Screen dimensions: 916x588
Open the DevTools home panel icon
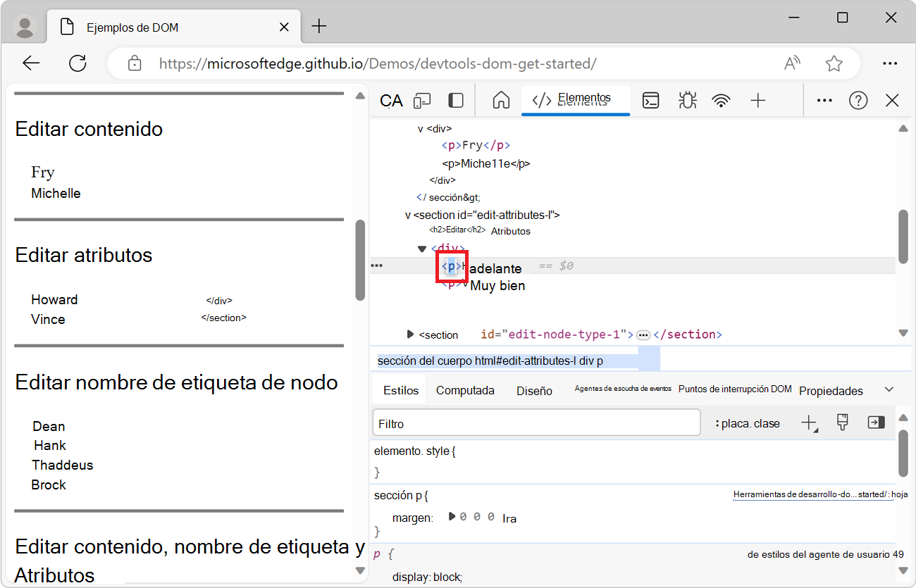(500, 100)
